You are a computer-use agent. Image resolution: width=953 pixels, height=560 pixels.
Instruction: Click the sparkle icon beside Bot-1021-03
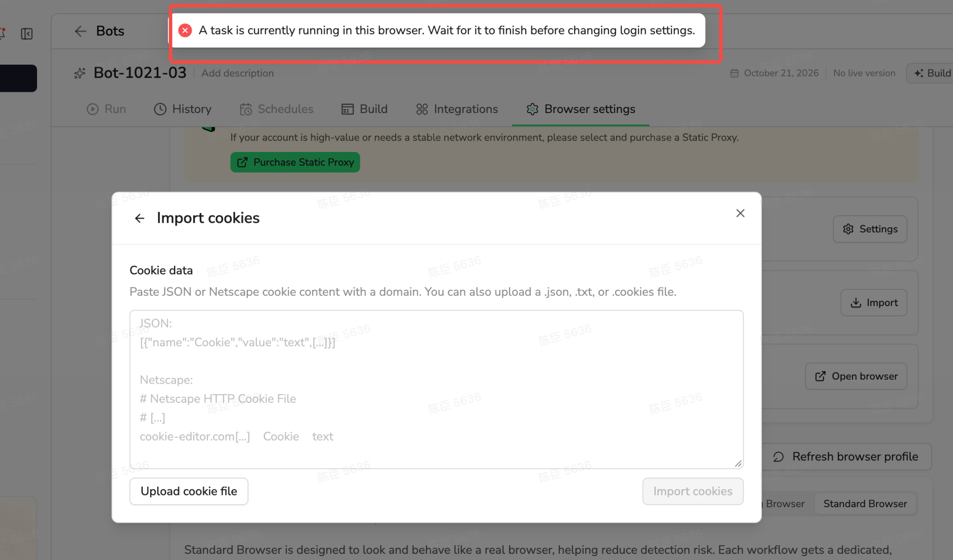80,73
